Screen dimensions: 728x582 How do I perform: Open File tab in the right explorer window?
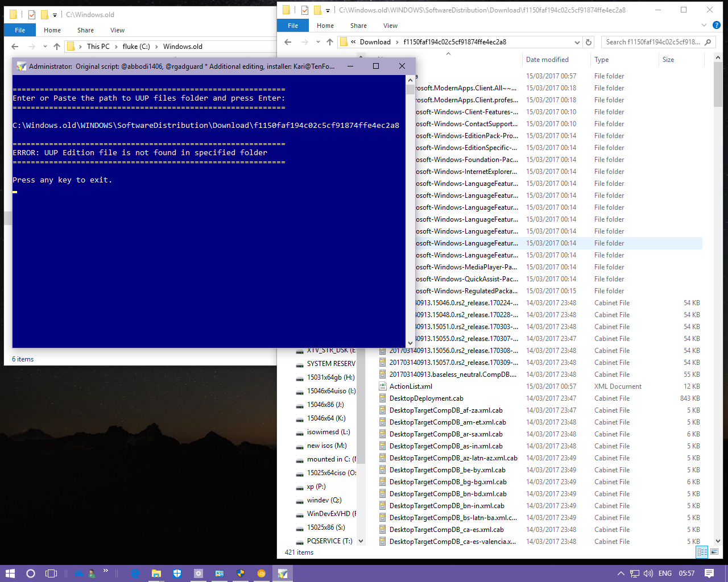point(293,26)
